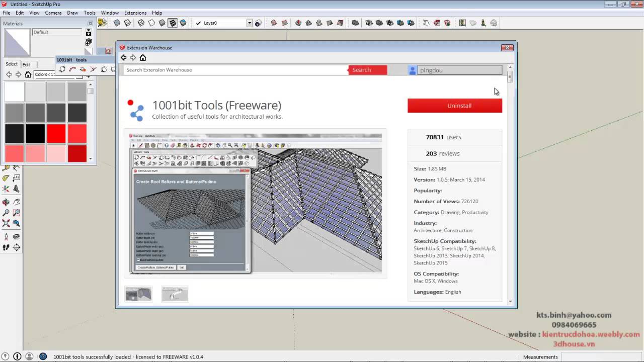Screen dimensions: 644x362
Task: Click the first screenshot thumbnail below preview
Action: (138, 294)
